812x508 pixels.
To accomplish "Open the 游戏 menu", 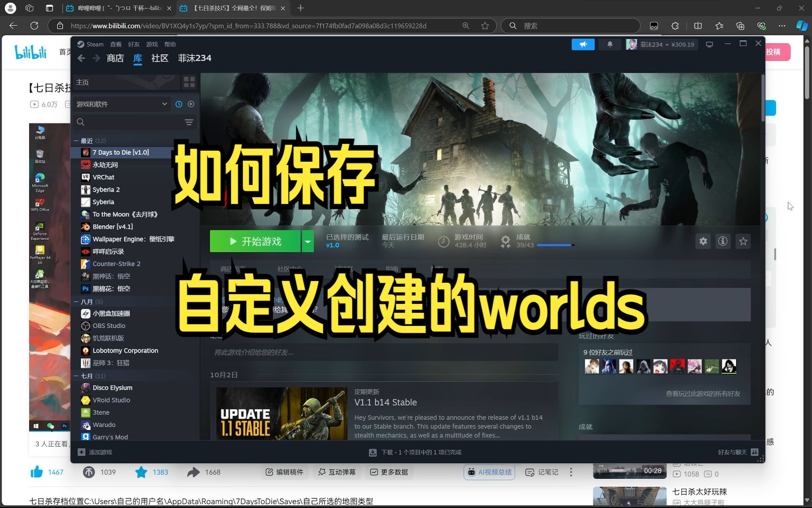I will pos(152,44).
